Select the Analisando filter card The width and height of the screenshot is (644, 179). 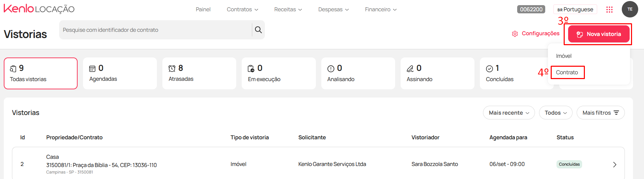(358, 73)
